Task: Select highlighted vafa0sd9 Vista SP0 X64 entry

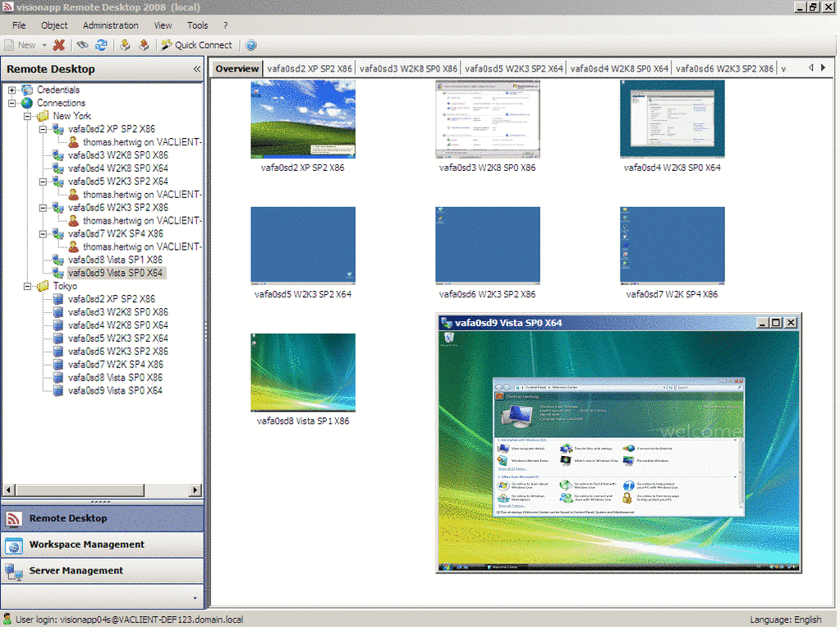Action: pos(115,273)
